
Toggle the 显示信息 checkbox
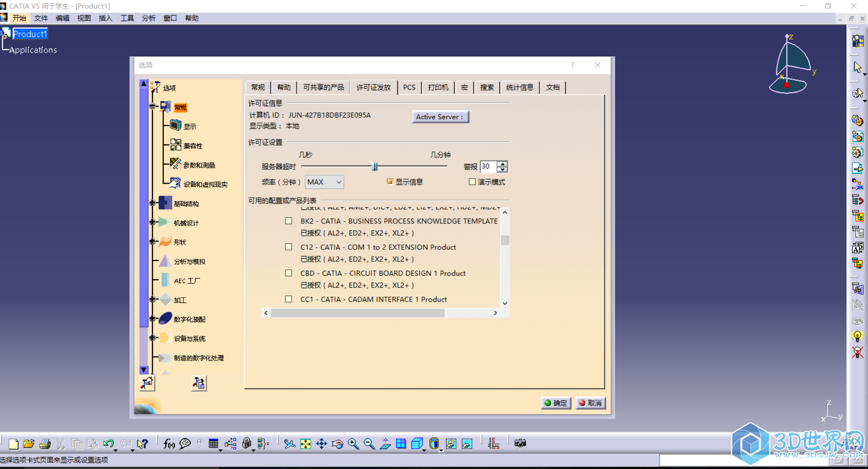[x=390, y=182]
